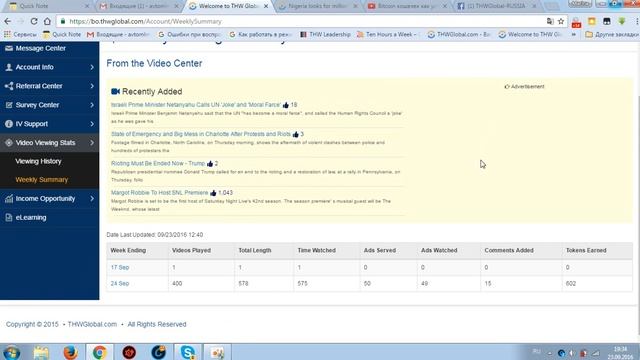Switch to the THWGlobal-RUSSIA Facebook tab
This screenshot has height=360, width=640.
pos(496,6)
